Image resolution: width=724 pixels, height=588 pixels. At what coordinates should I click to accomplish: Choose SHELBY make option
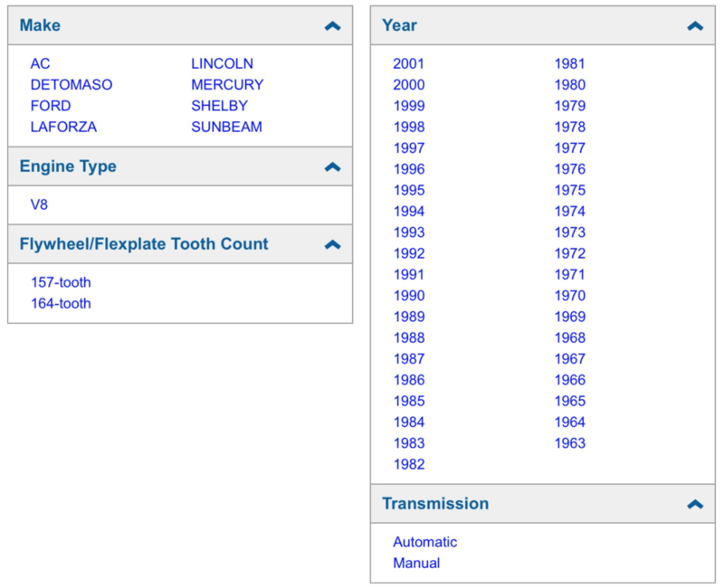(219, 106)
